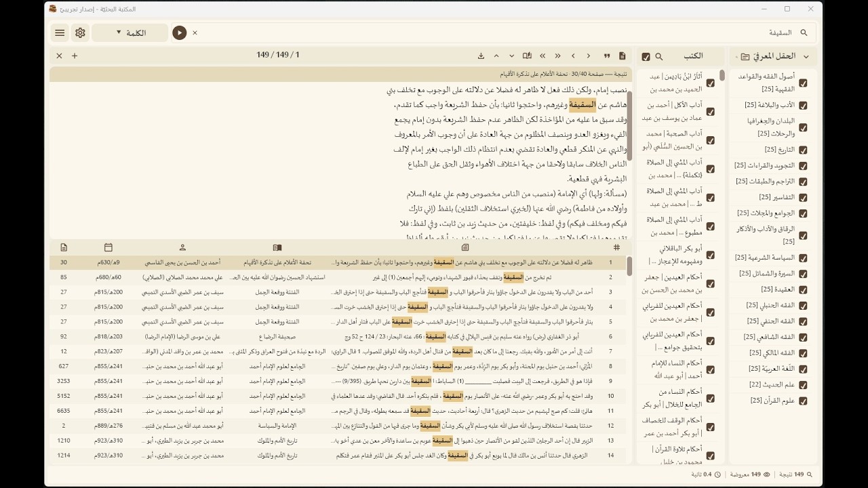
Task: Close the current results tab
Action: [59, 56]
